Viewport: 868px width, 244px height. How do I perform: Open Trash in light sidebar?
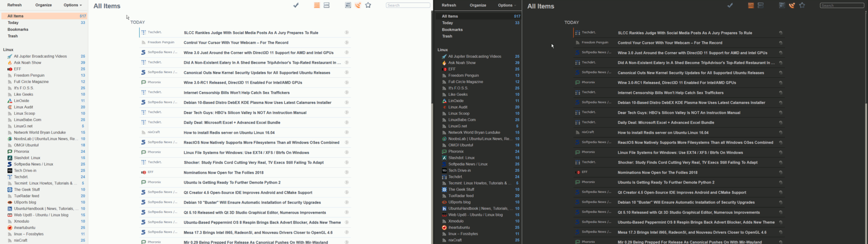pos(44,36)
